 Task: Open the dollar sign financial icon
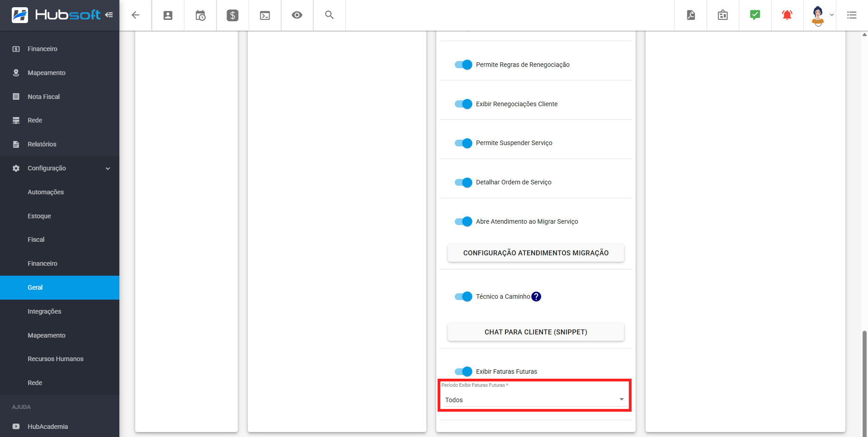tap(232, 15)
